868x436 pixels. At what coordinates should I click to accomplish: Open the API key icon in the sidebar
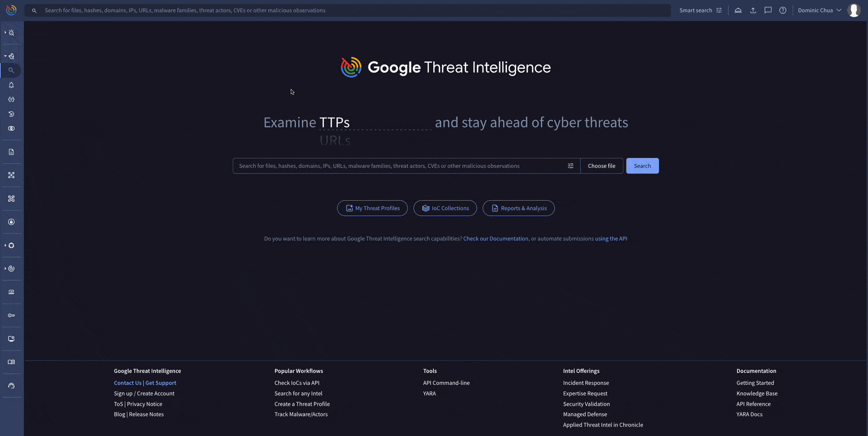11,315
